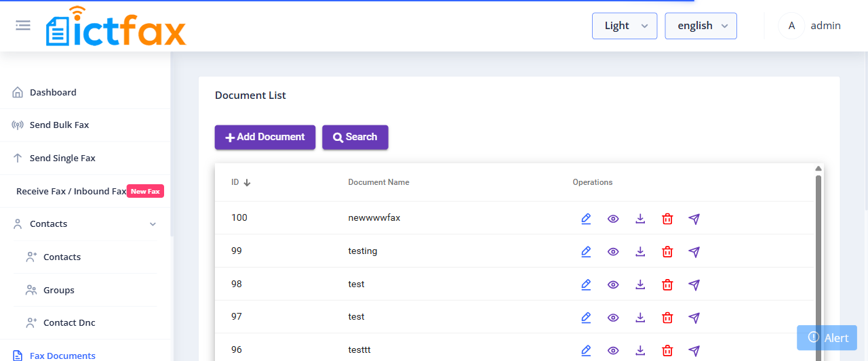
Task: Click the New Fax badge
Action: point(145,191)
